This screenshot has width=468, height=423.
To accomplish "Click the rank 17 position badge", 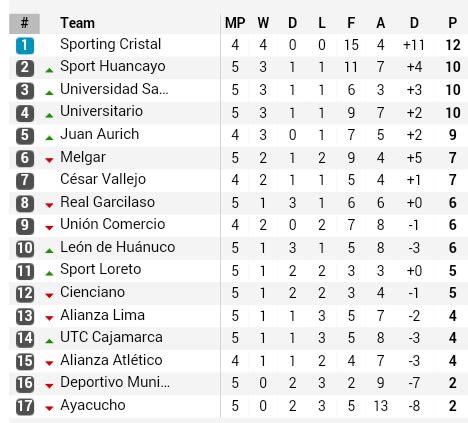I will (25, 406).
